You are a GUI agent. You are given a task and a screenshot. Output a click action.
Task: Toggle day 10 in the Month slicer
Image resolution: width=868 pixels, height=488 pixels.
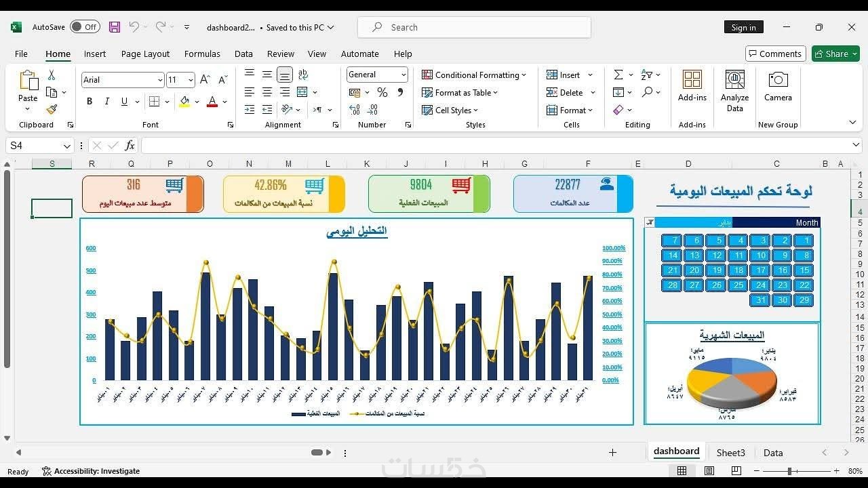[760, 256]
